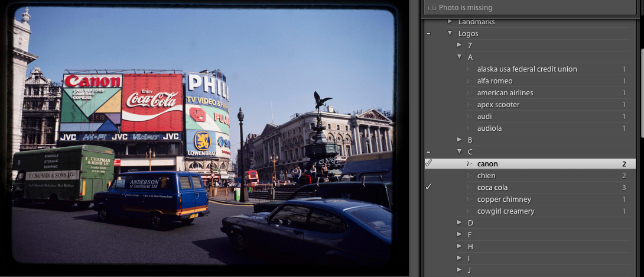Toggle the C group partial-assignment dash

pyautogui.click(x=428, y=152)
